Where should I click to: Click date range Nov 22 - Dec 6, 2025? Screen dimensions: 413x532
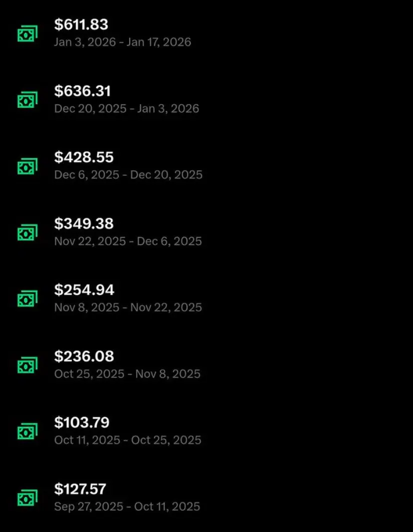[128, 241]
